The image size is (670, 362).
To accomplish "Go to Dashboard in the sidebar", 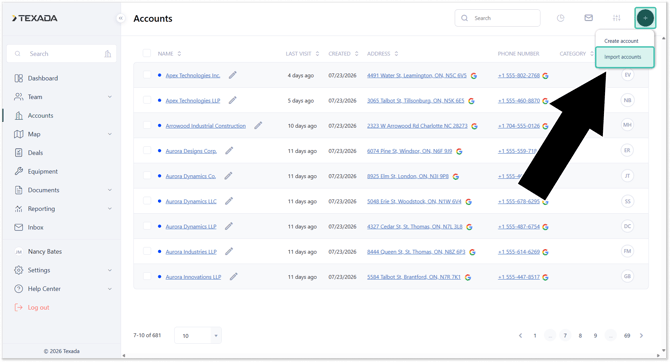I will point(43,78).
